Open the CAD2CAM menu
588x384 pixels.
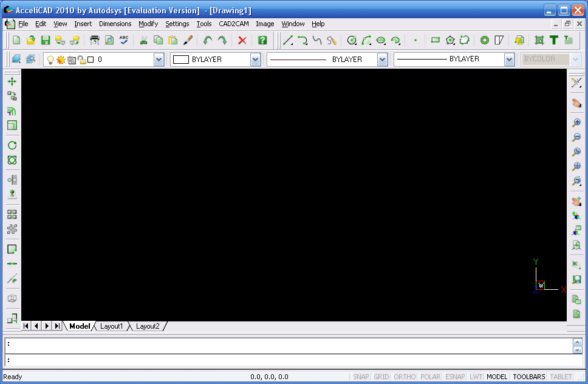(x=234, y=24)
